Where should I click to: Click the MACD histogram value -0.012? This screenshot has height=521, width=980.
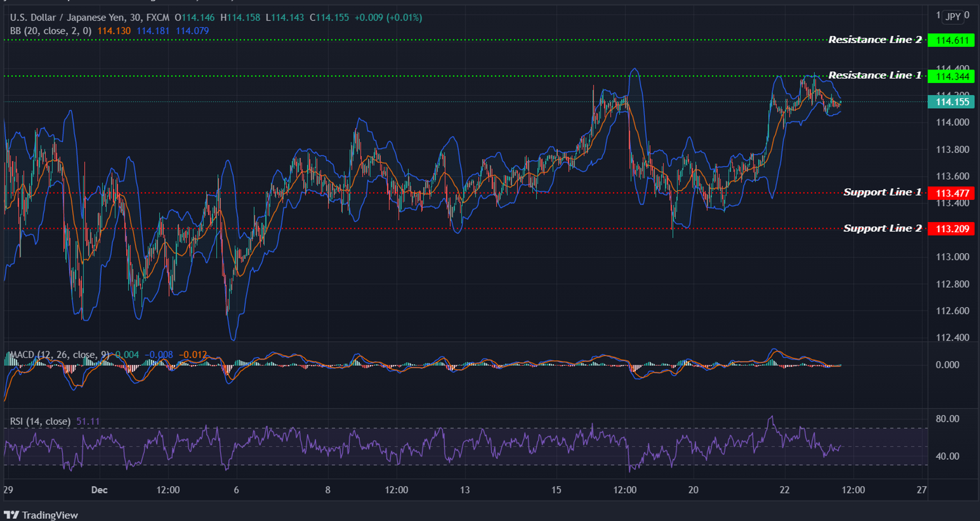(x=193, y=354)
